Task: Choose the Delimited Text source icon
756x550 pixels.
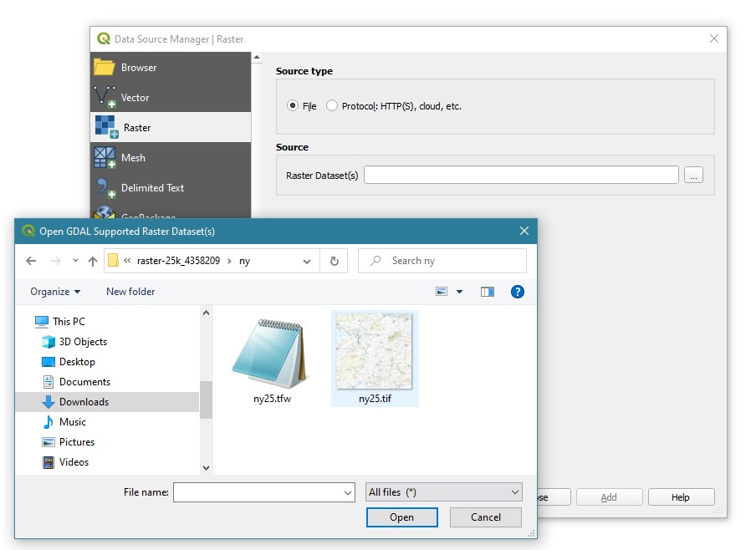Action: pyautogui.click(x=105, y=188)
